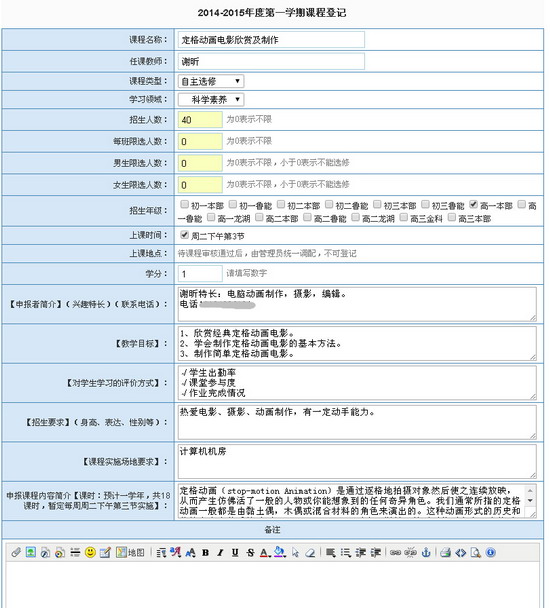Image resolution: width=550 pixels, height=608 pixels.
Task: Insert an image using the picture icon
Action: [31, 552]
